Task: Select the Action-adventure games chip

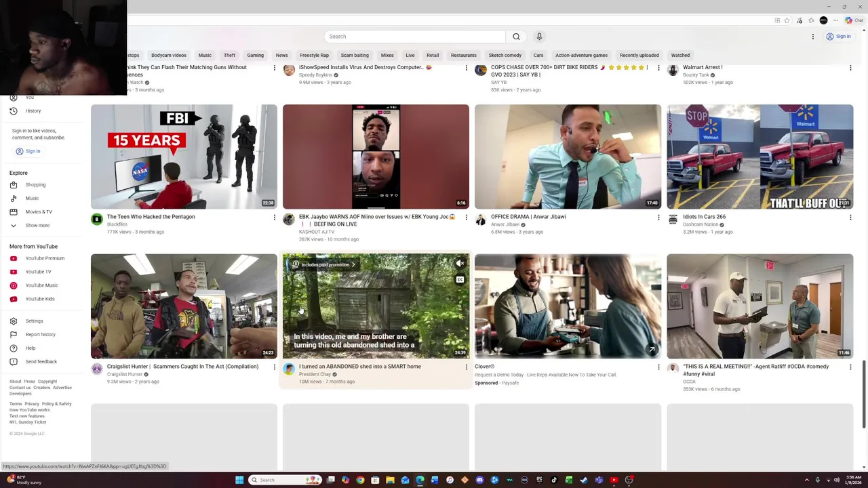Action: (581, 56)
